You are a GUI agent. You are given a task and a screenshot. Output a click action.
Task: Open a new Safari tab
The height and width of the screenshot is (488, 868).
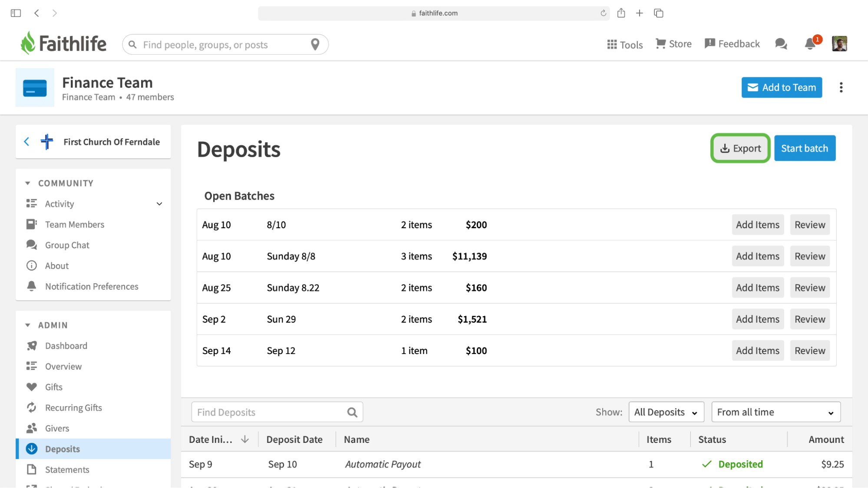[x=640, y=13]
